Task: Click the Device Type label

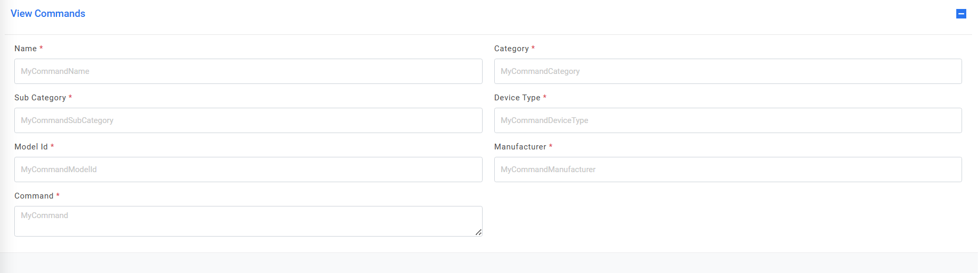Action: point(517,98)
